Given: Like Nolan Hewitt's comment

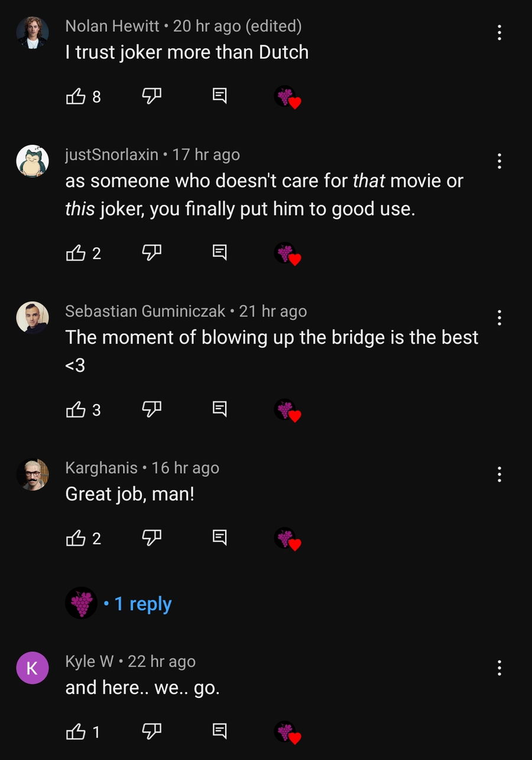Looking at the screenshot, I should click(76, 96).
